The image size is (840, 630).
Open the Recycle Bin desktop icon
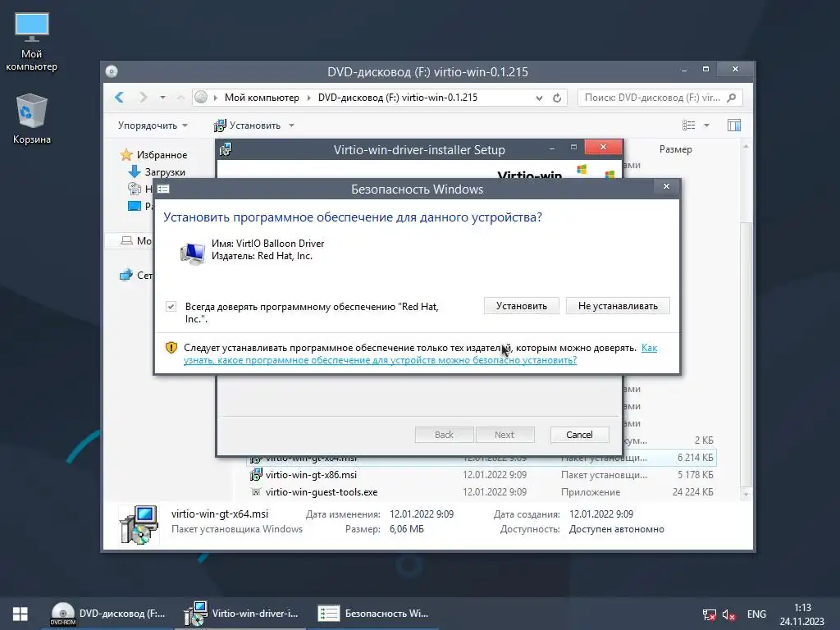click(32, 118)
